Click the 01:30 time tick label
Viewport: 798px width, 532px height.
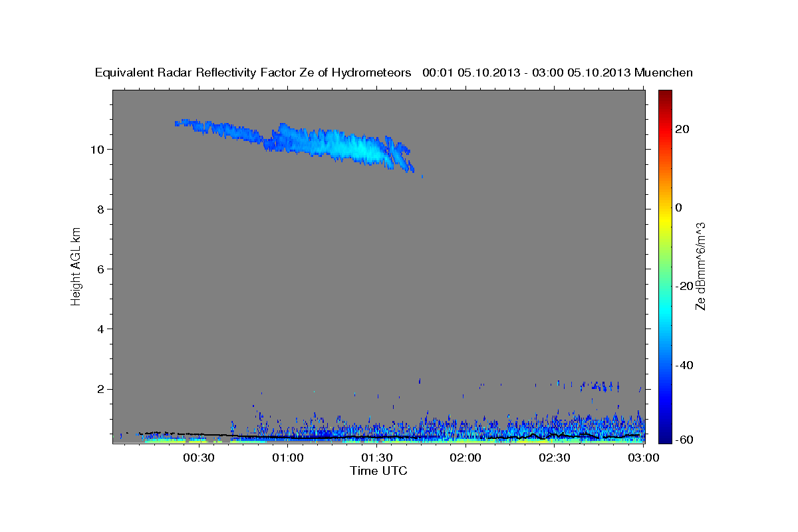point(377,458)
